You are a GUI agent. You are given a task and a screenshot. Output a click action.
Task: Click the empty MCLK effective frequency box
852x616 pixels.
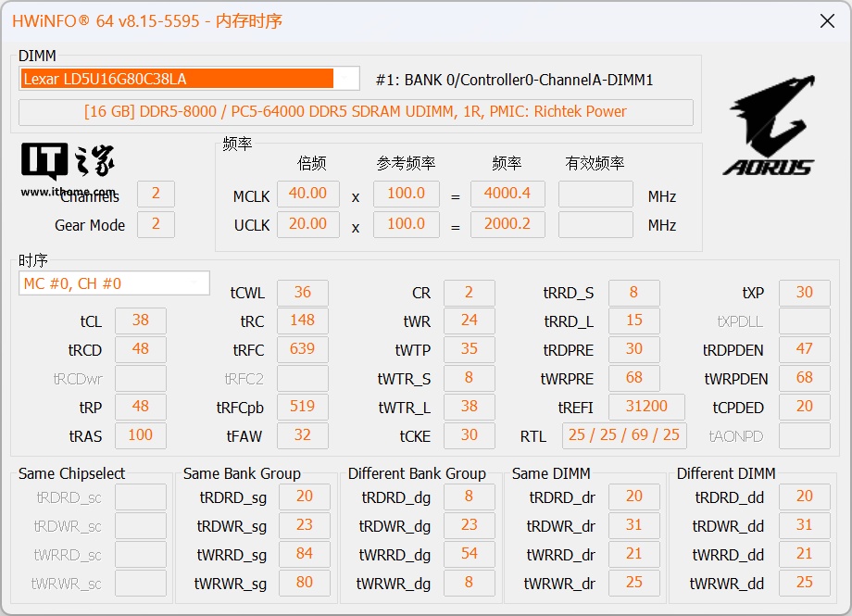595,194
